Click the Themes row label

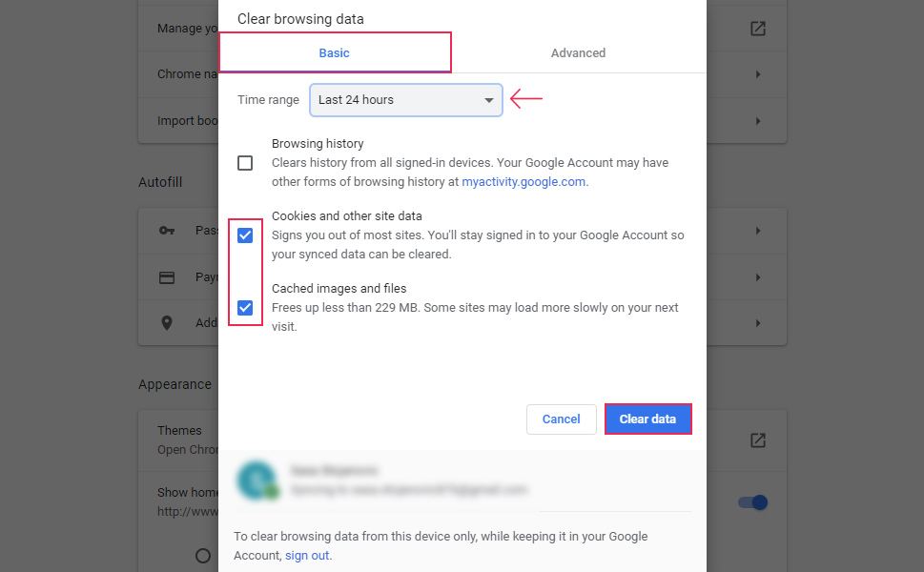[179, 431]
